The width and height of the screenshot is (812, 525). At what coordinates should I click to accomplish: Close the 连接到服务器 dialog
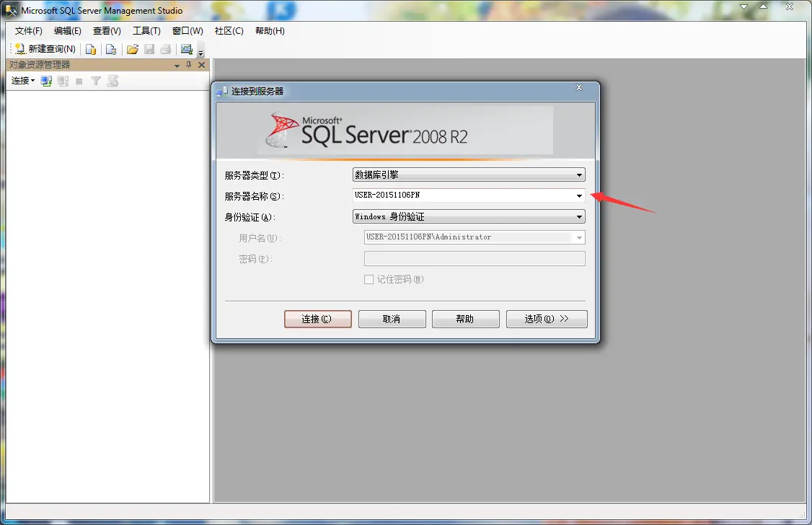point(579,87)
